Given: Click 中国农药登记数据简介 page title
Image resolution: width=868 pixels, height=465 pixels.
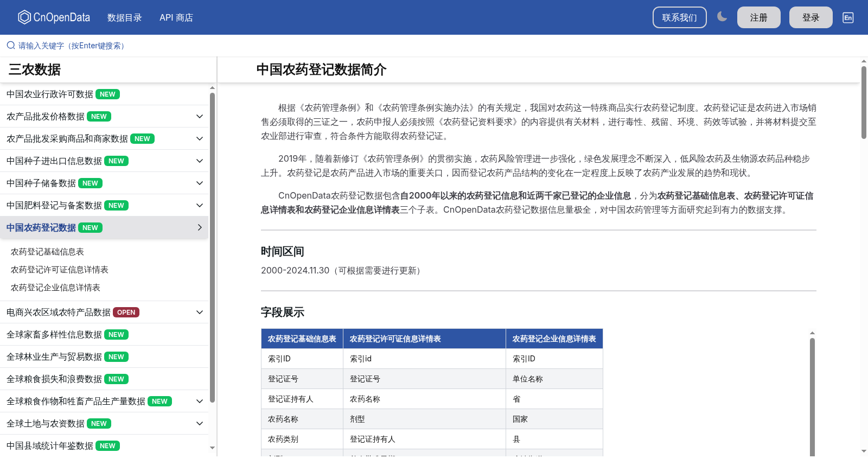Looking at the screenshot, I should (x=322, y=69).
